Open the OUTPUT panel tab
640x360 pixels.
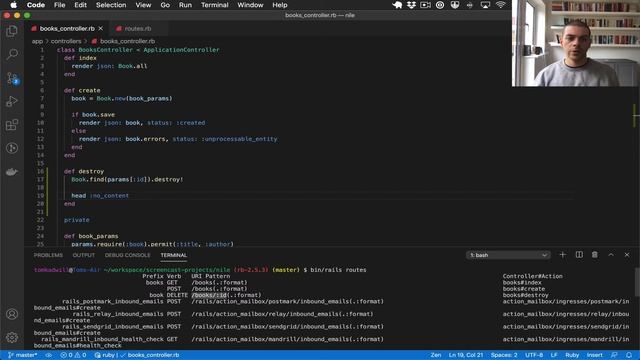pos(84,255)
